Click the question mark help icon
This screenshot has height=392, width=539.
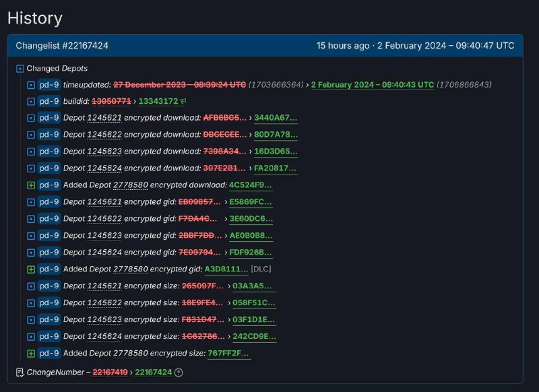[179, 372]
